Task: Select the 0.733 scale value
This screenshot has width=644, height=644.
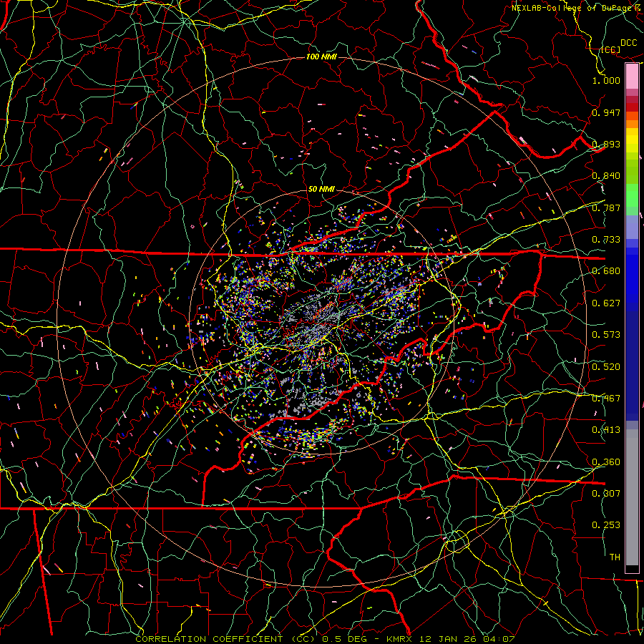Action: click(606, 240)
